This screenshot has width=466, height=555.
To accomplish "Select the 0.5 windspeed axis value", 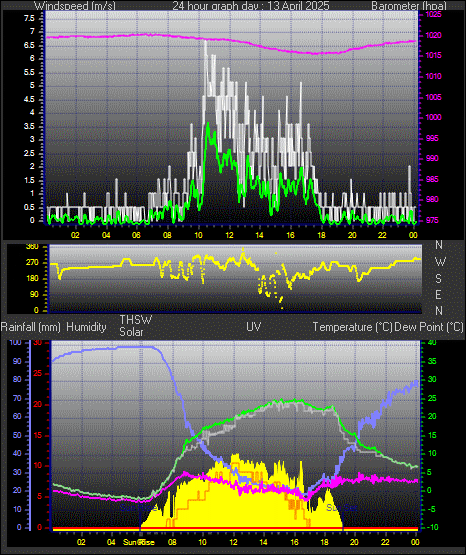I will tap(29, 207).
